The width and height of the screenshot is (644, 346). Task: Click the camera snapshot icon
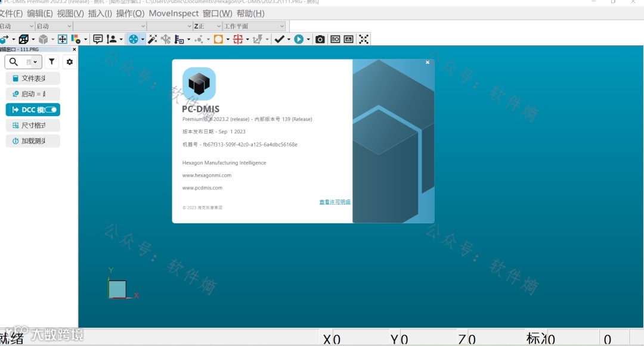(x=320, y=39)
